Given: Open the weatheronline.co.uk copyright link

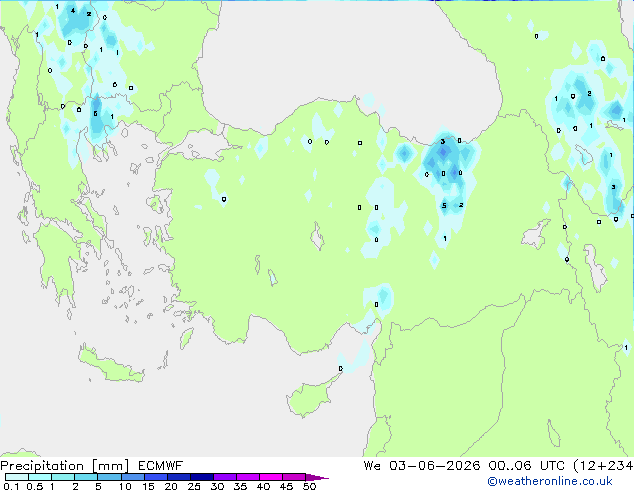Looking at the screenshot, I should (550, 481).
